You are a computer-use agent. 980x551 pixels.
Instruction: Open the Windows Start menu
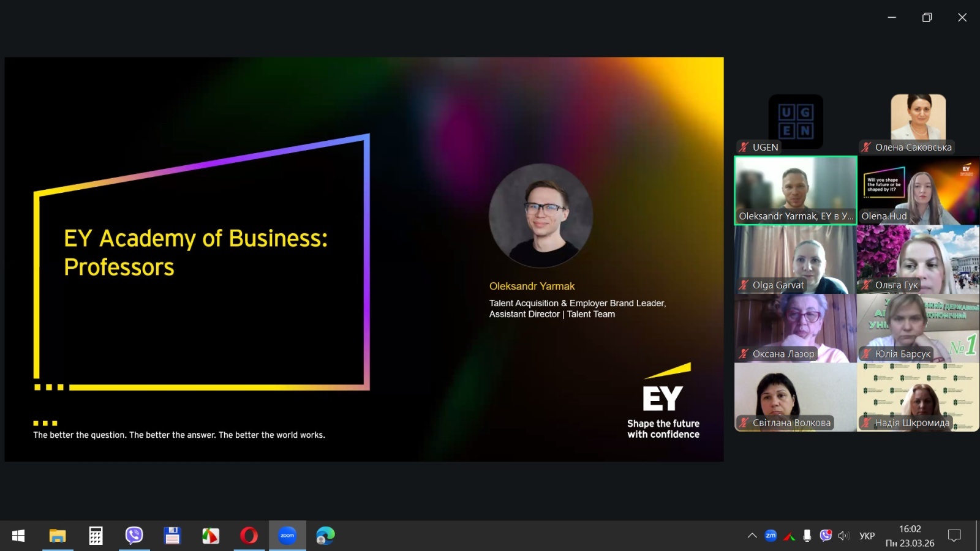coord(18,536)
